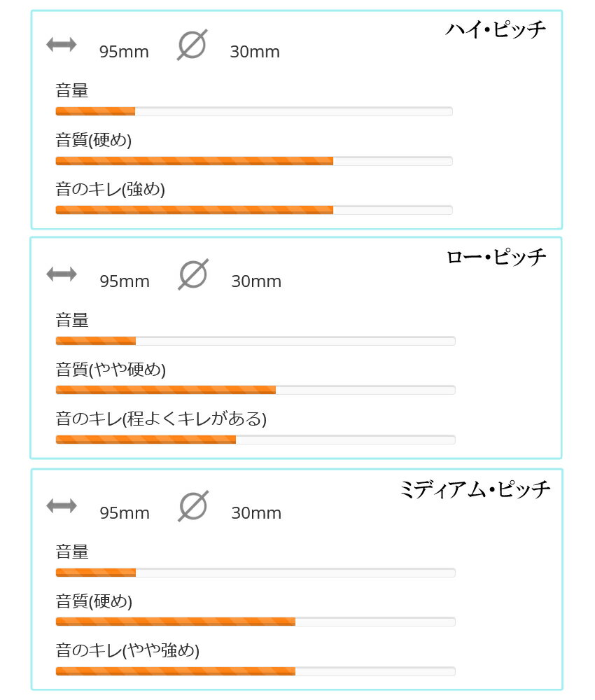Click the 30mm diameter value in ロー・ピッチ card

256,281
